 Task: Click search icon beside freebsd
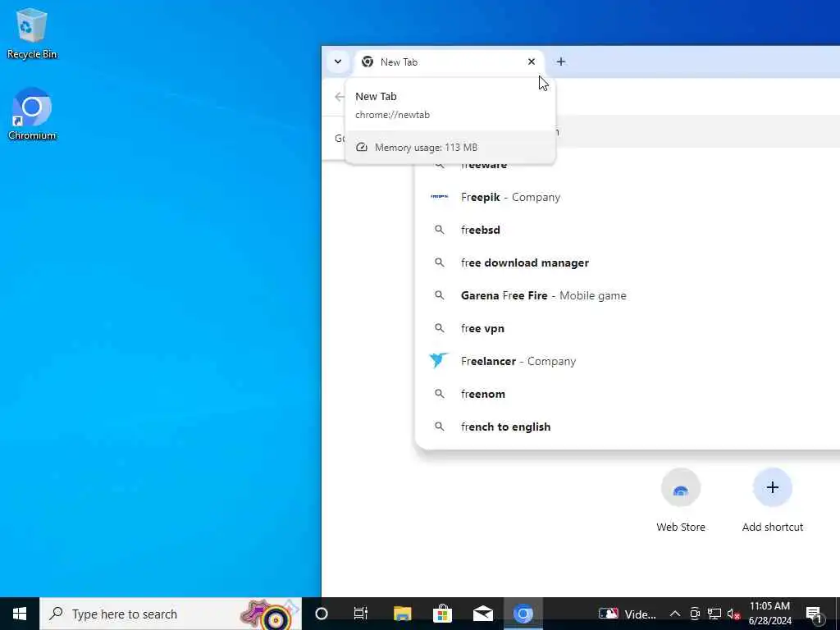pyautogui.click(x=440, y=230)
